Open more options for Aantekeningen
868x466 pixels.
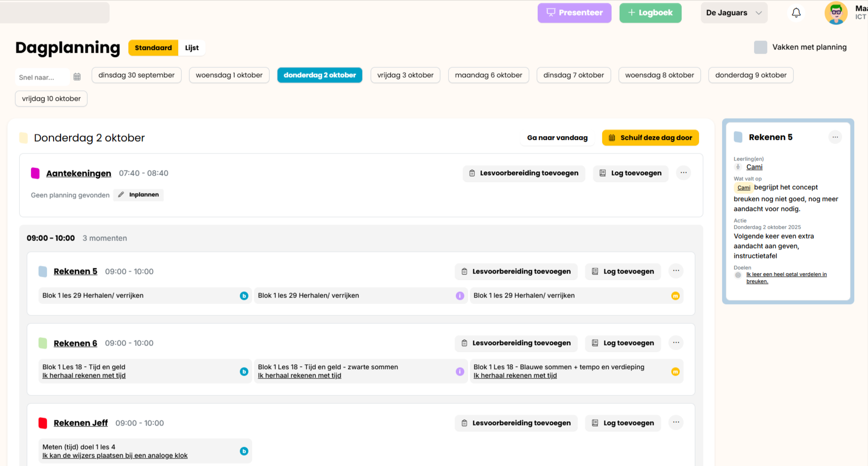point(684,173)
